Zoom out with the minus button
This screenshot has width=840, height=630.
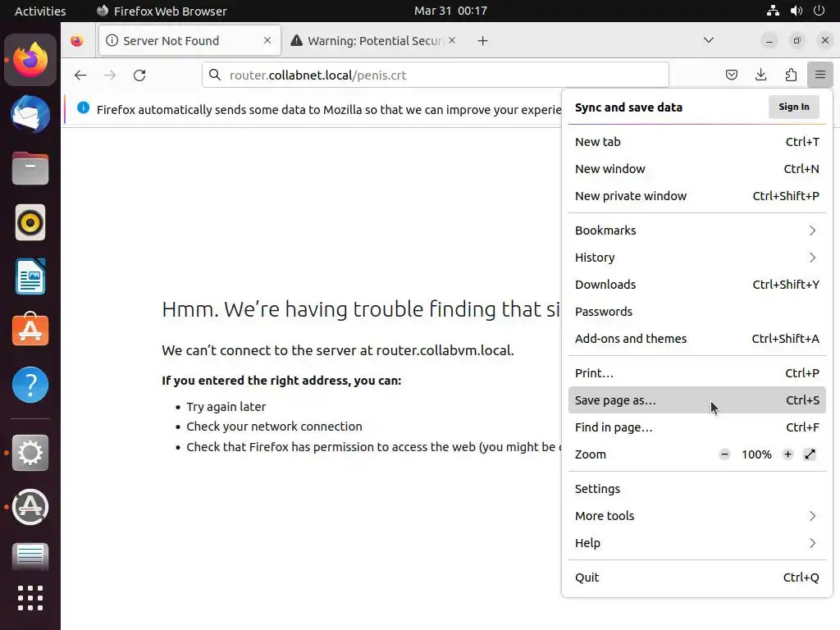tap(725, 454)
